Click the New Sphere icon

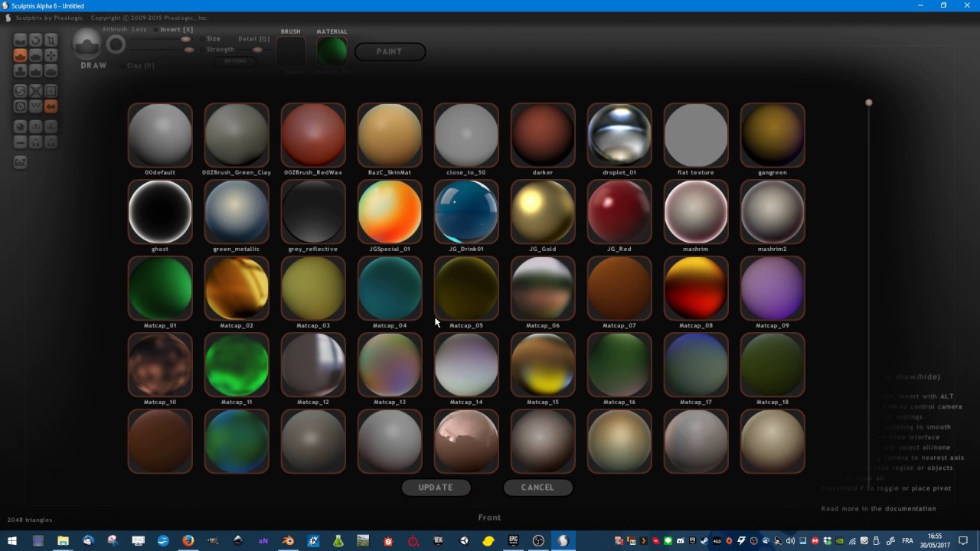21,127
